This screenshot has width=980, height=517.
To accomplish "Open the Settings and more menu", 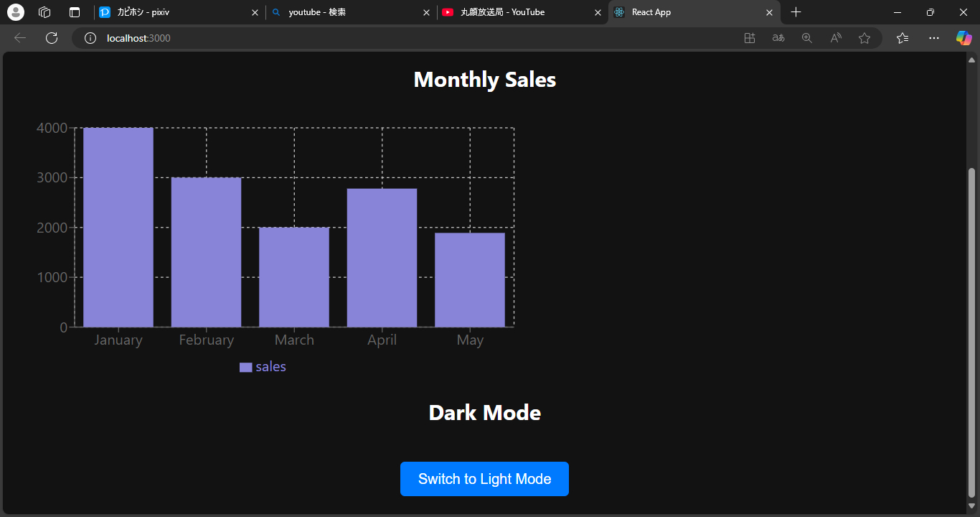I will [x=934, y=38].
